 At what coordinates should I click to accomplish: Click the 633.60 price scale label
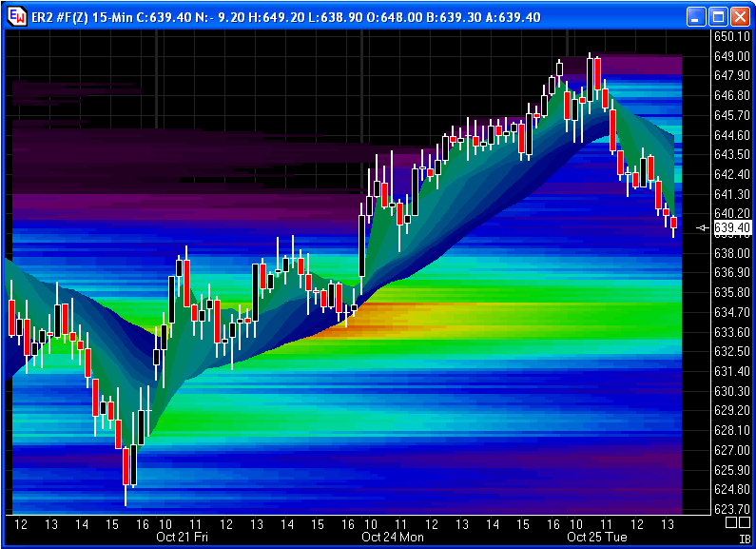coord(732,332)
